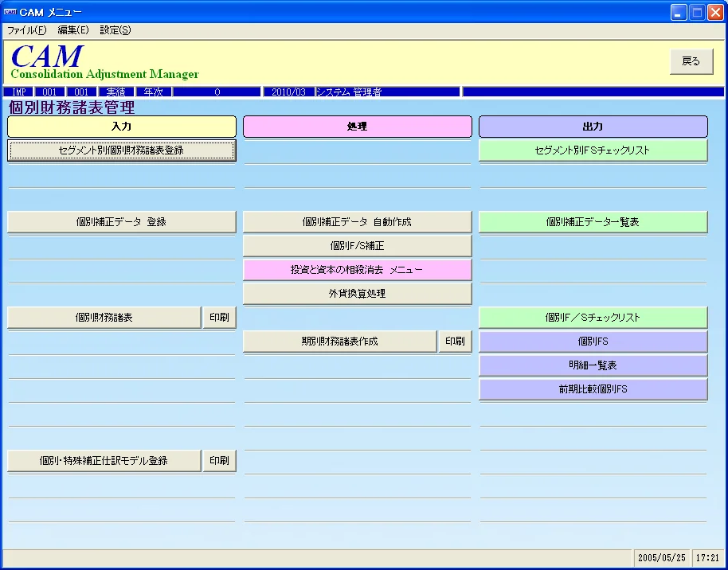
Task: Open 投資と資本の相殺消去 メニュー
Action: click(357, 270)
